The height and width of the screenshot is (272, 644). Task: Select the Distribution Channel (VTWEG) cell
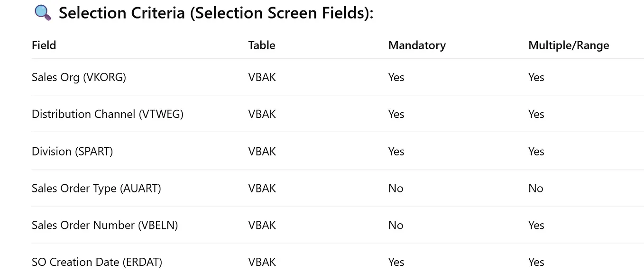coord(107,114)
